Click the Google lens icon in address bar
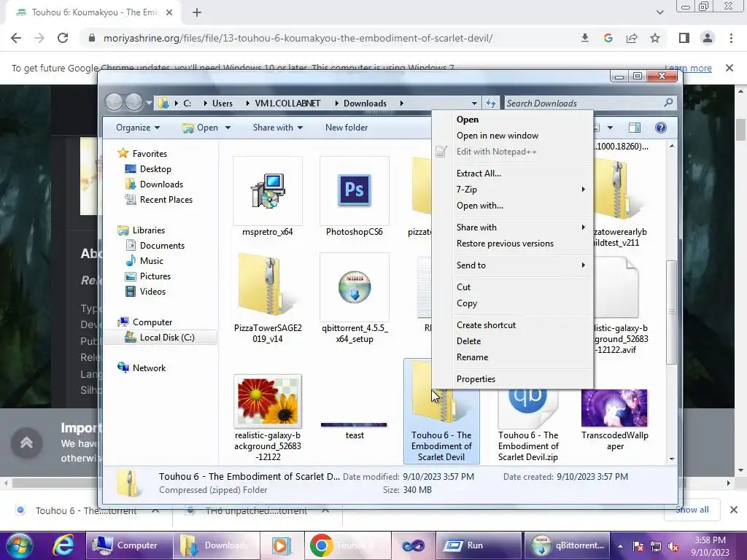Viewport: 747px width, 560px height. point(608,38)
